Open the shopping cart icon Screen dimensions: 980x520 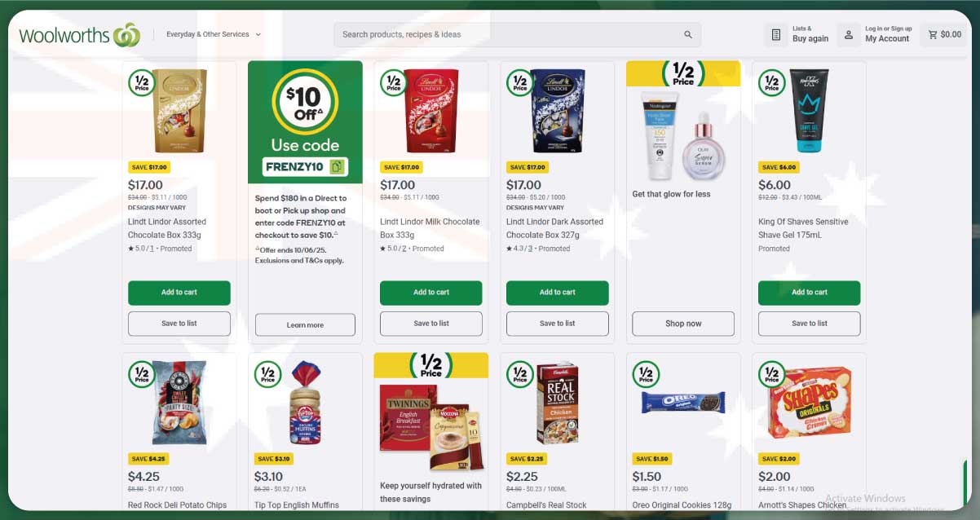[x=933, y=35]
